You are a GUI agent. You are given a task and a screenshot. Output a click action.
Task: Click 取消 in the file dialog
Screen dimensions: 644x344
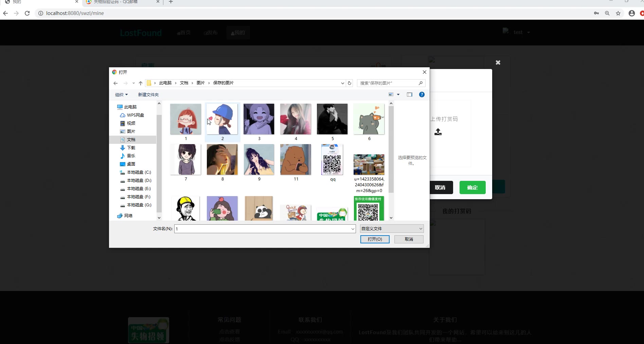409,239
